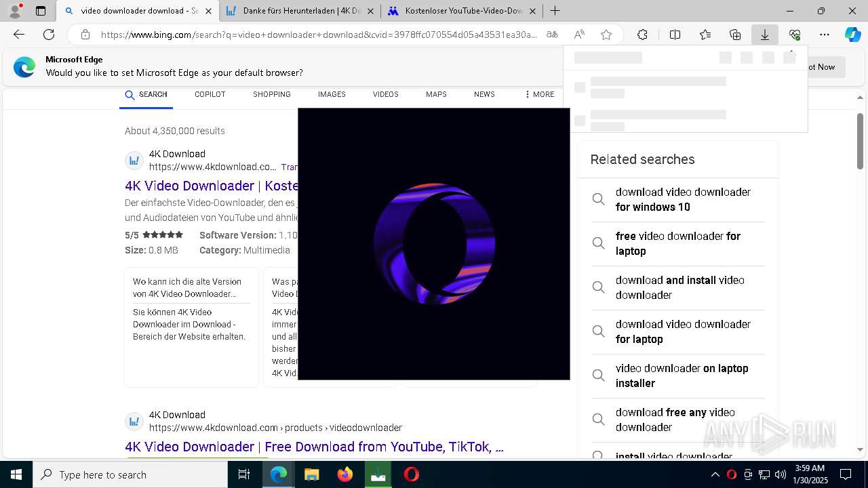
Task: Open the SHOPPING results tab
Action: [x=272, y=95]
